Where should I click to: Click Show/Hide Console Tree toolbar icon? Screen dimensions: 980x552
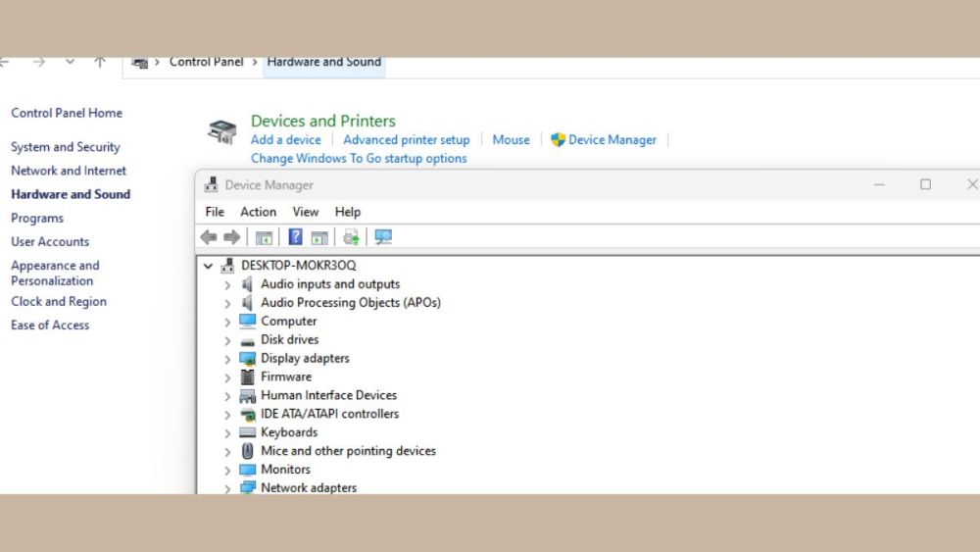click(x=264, y=237)
